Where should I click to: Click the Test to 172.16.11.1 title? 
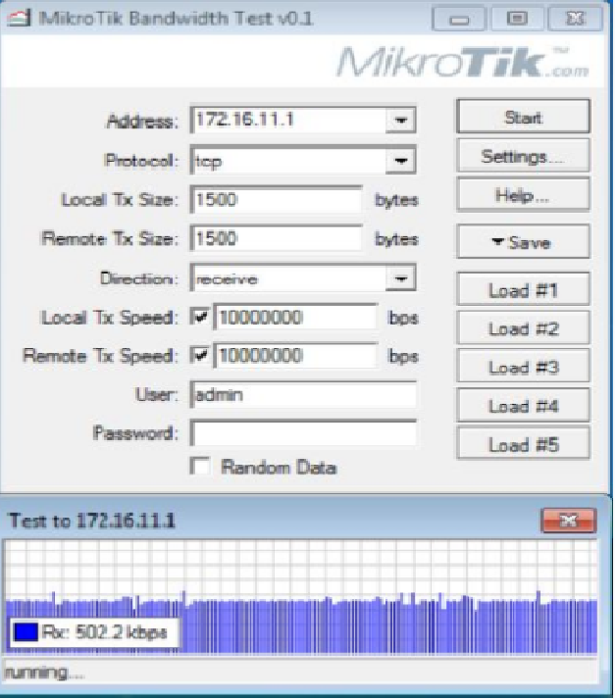[x=92, y=520]
